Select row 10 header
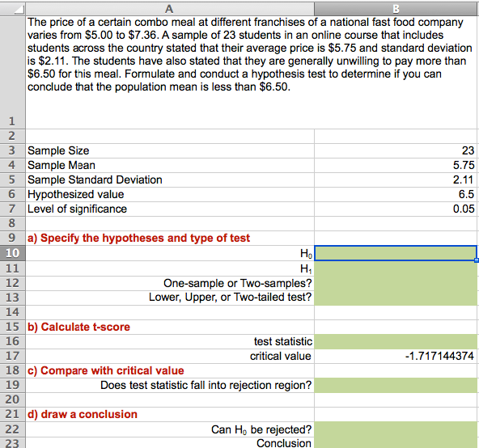This screenshot has width=479, height=448. (x=12, y=253)
